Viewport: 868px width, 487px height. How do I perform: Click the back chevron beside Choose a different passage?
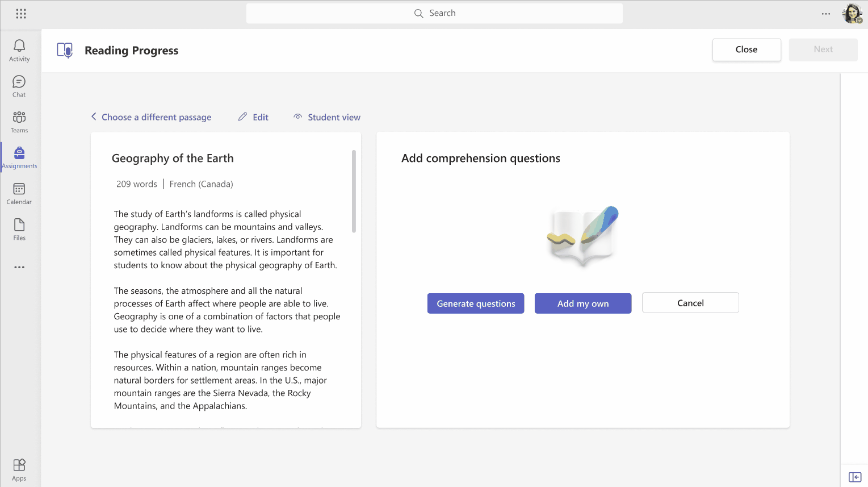[93, 116]
